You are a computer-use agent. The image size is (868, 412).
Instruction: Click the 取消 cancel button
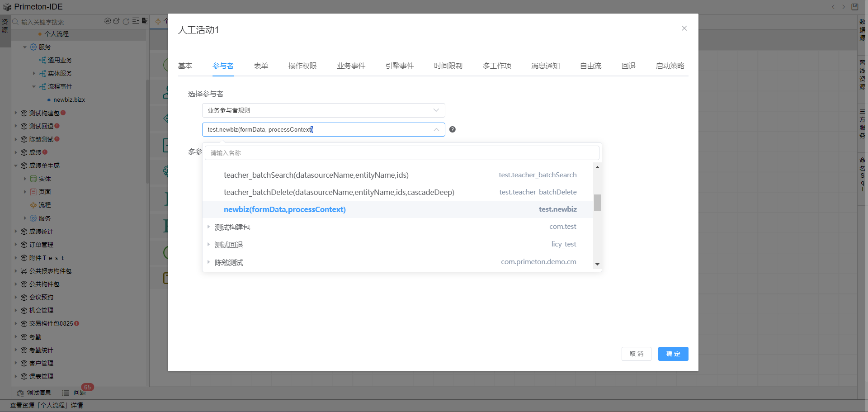click(x=636, y=354)
